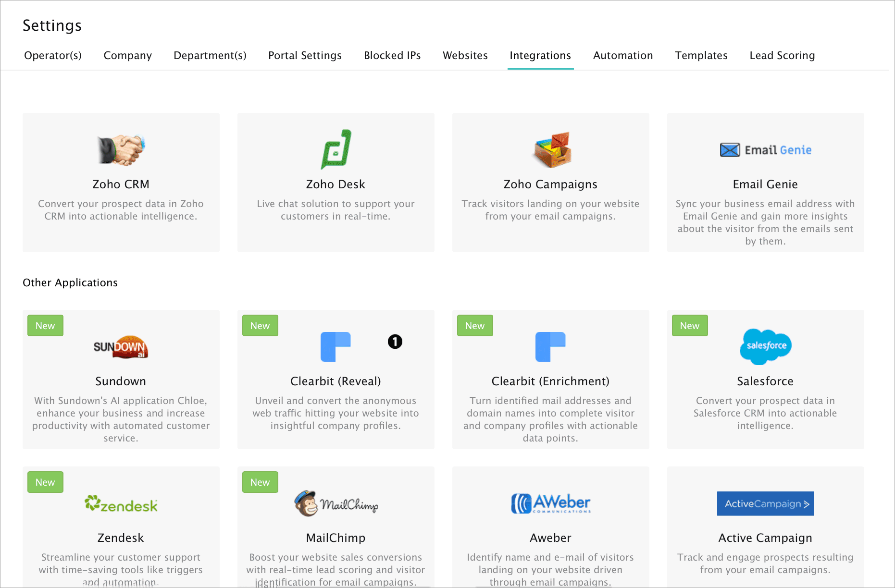Select the Blocked IPs tab
895x588 pixels.
click(392, 55)
